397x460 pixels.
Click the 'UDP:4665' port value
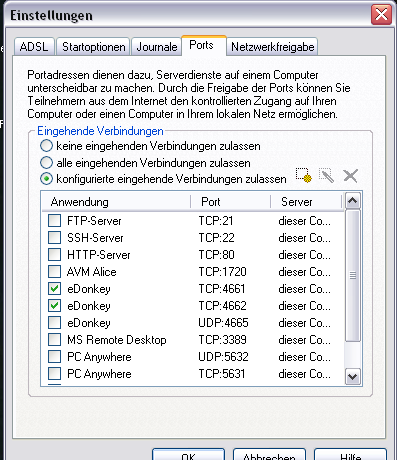coord(223,323)
